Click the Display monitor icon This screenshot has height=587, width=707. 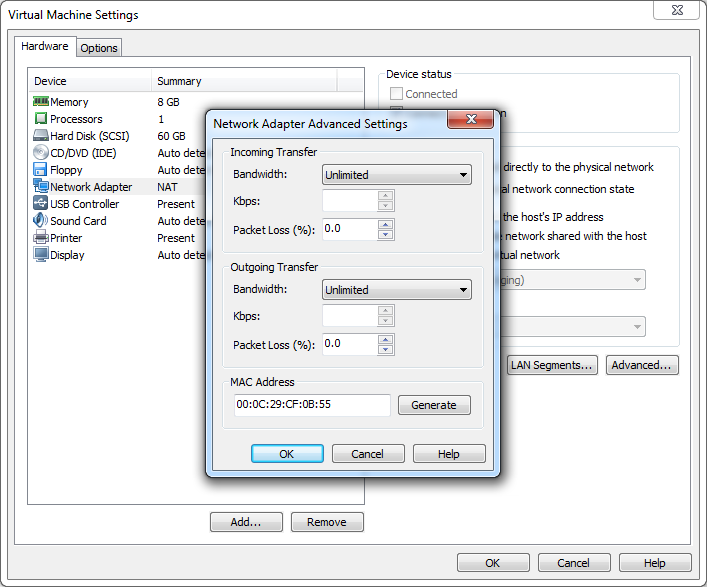tap(41, 255)
